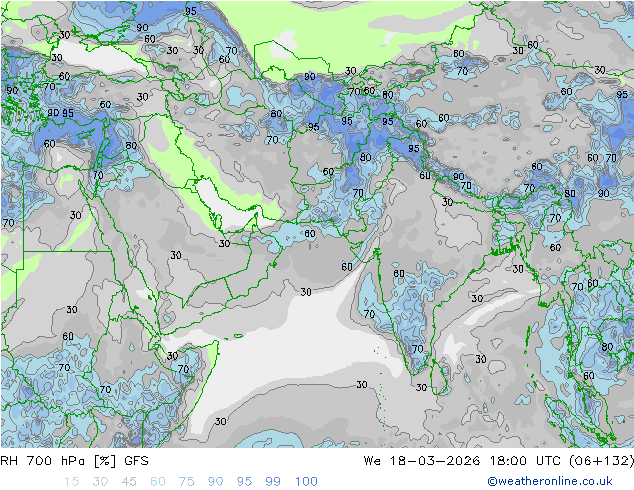
Task: Click the legend value 15
Action: (x=71, y=482)
